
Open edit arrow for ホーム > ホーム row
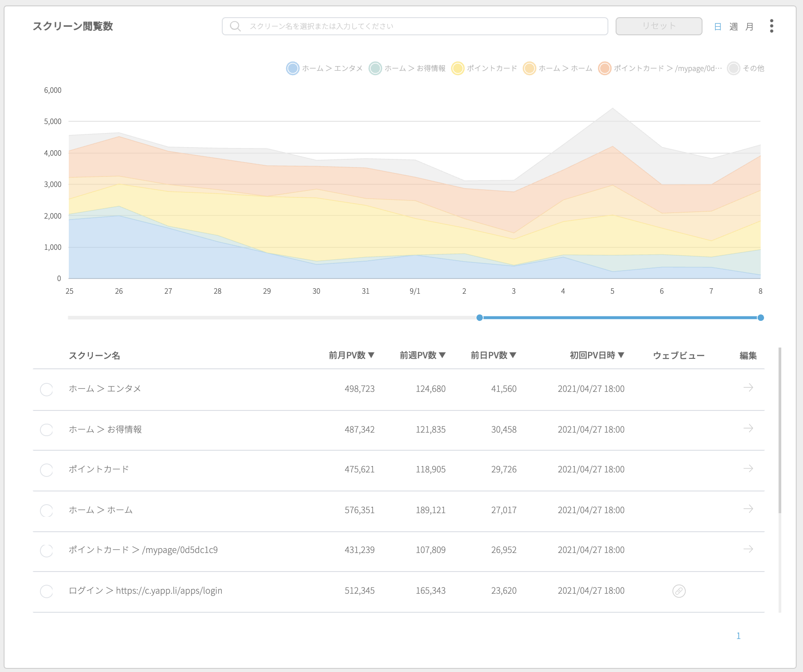(748, 509)
